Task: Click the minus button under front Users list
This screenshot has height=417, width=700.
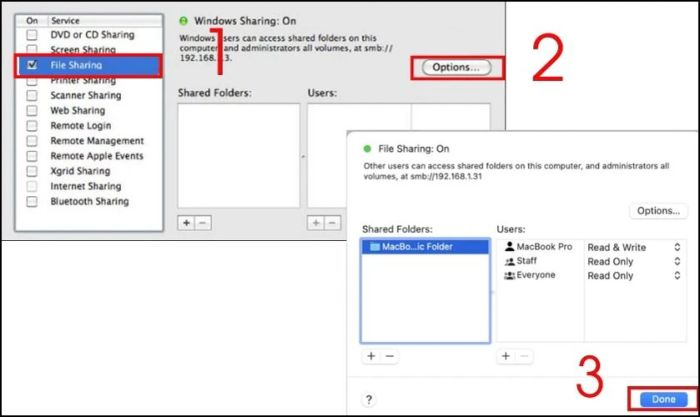Action: coord(523,355)
